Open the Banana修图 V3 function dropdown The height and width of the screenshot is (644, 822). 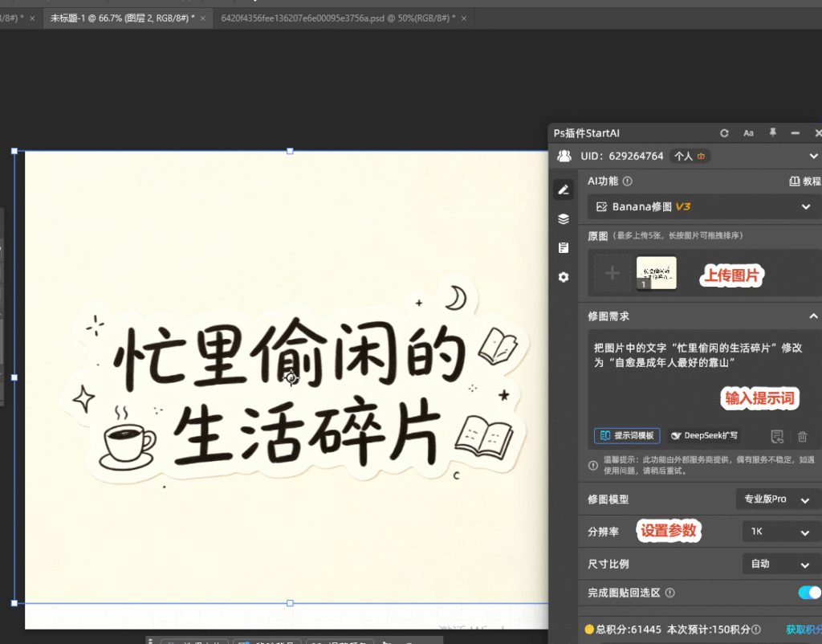tap(703, 206)
